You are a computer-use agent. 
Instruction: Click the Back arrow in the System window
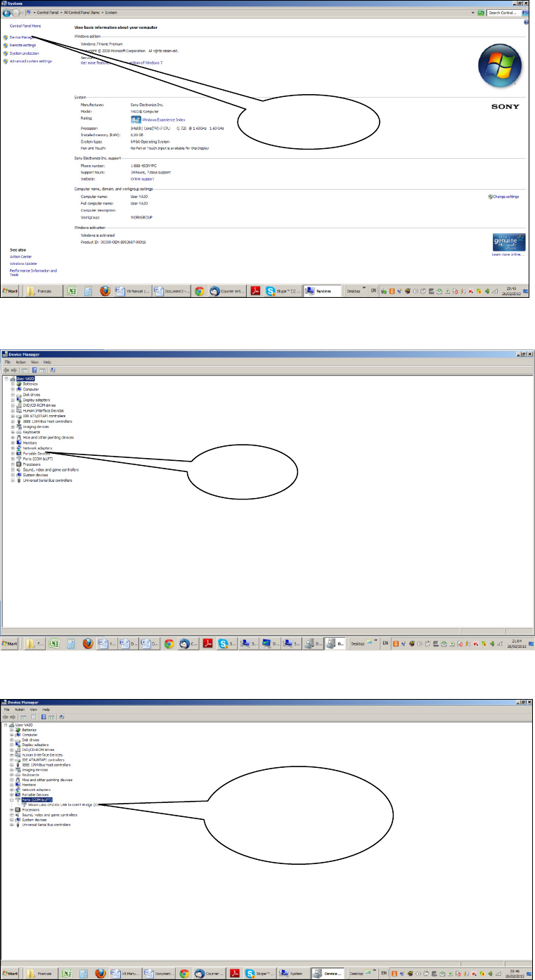pyautogui.click(x=7, y=13)
